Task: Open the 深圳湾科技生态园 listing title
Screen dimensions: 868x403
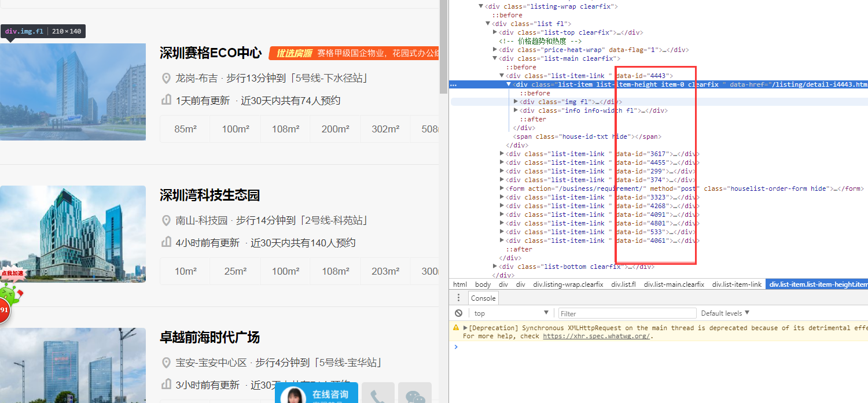Action: pyautogui.click(x=210, y=195)
